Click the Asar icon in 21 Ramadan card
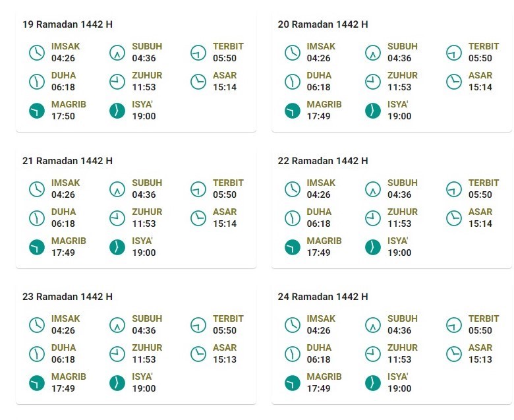This screenshot has height=420, width=514. [198, 218]
